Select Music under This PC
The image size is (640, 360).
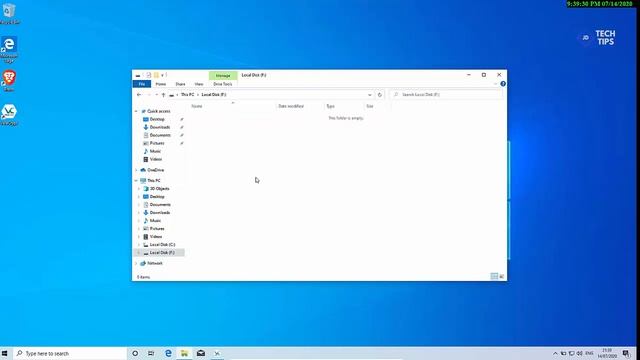155,221
